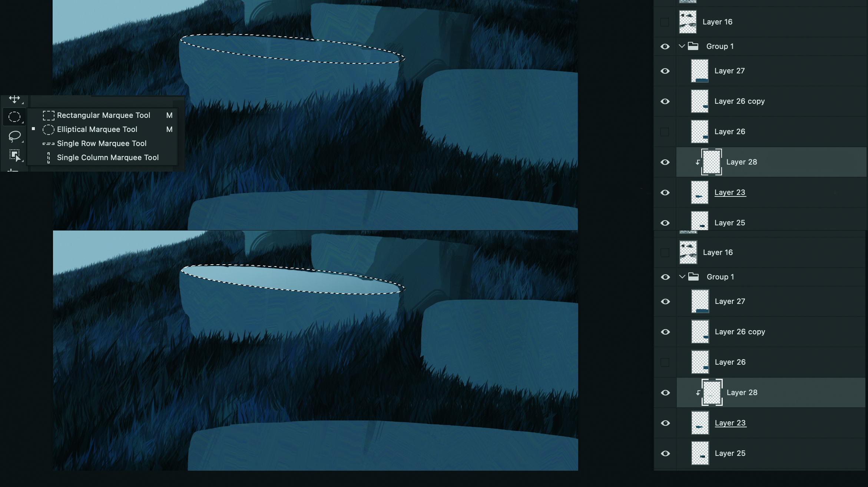Screen dimensions: 868x487
Task: Show hidden Layer 16 in the upper Layers panel
Action: tap(665, 22)
